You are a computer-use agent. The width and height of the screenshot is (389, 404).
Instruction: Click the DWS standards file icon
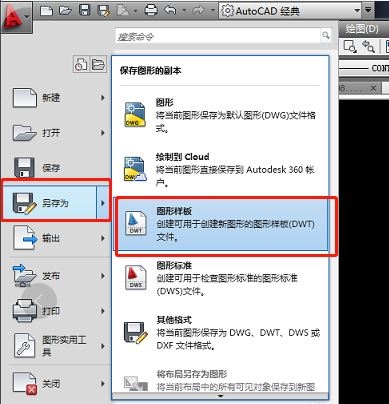click(x=136, y=277)
